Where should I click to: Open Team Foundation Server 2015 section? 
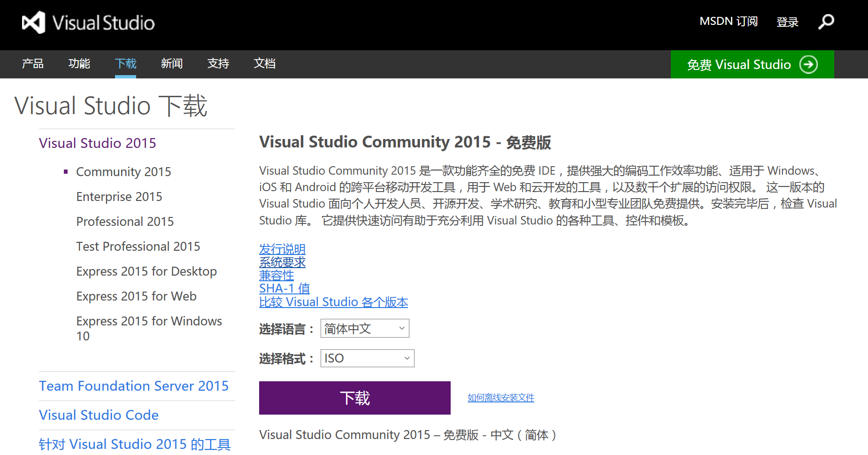pos(134,386)
